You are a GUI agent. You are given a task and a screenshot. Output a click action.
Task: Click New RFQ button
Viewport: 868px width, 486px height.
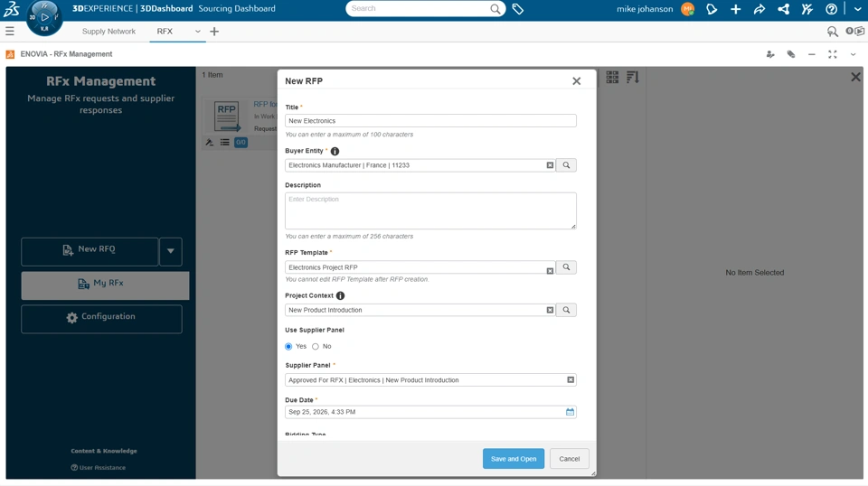pyautogui.click(x=90, y=251)
